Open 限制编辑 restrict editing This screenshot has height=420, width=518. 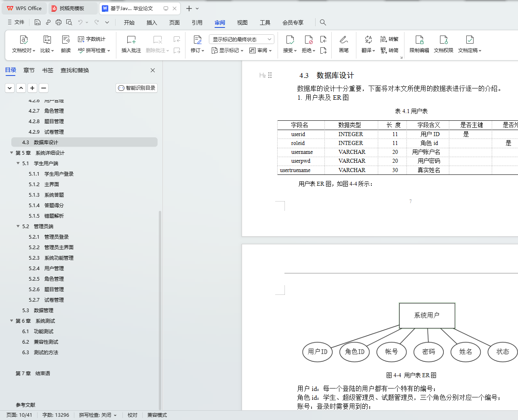pyautogui.click(x=419, y=44)
